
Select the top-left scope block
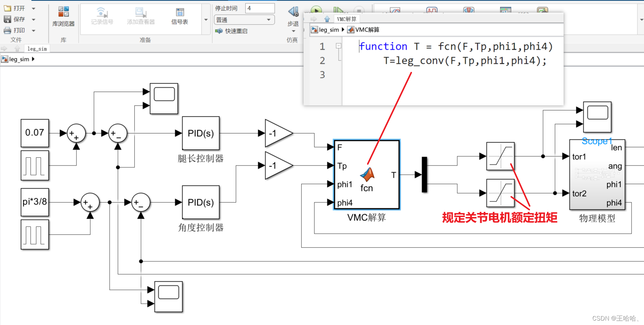coord(164,98)
